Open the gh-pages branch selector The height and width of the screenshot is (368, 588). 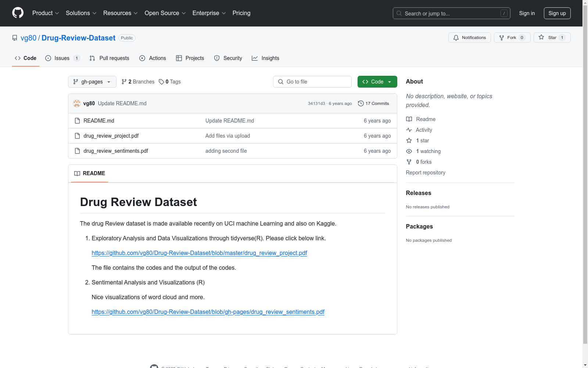(x=92, y=82)
